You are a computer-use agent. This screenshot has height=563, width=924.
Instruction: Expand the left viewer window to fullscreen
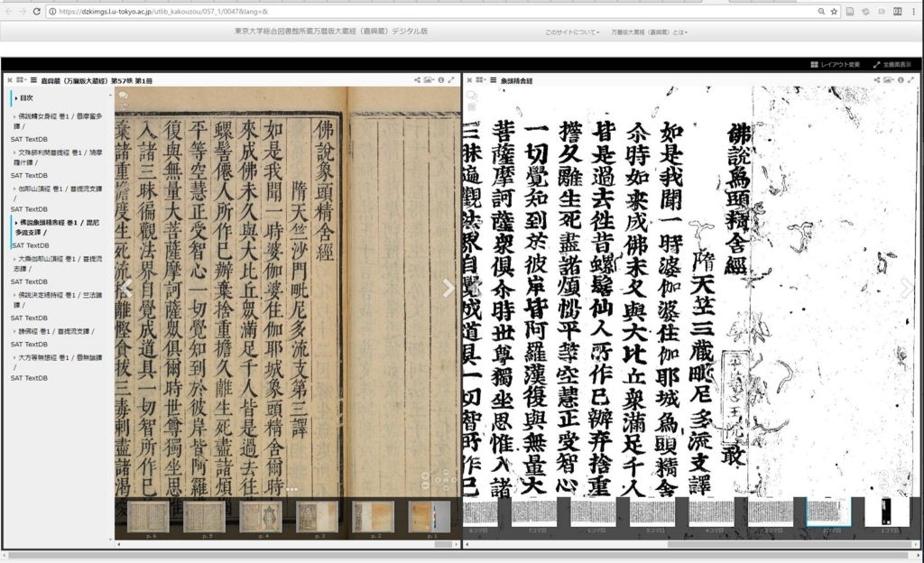click(x=451, y=80)
